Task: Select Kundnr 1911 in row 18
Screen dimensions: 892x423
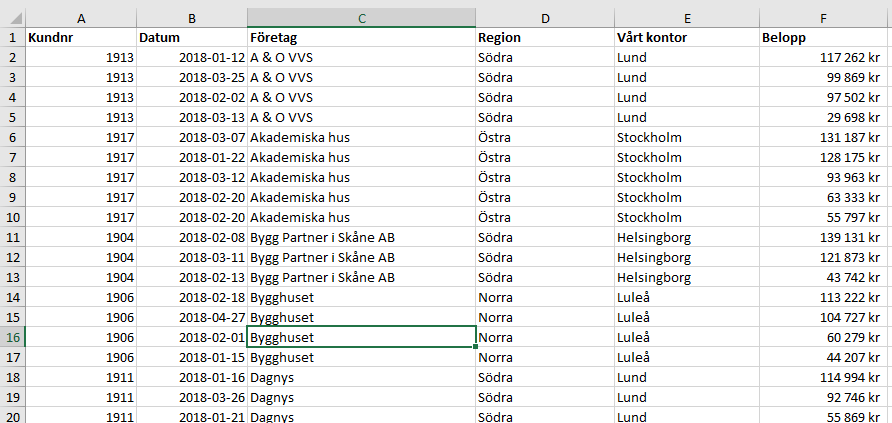Action: click(x=81, y=377)
